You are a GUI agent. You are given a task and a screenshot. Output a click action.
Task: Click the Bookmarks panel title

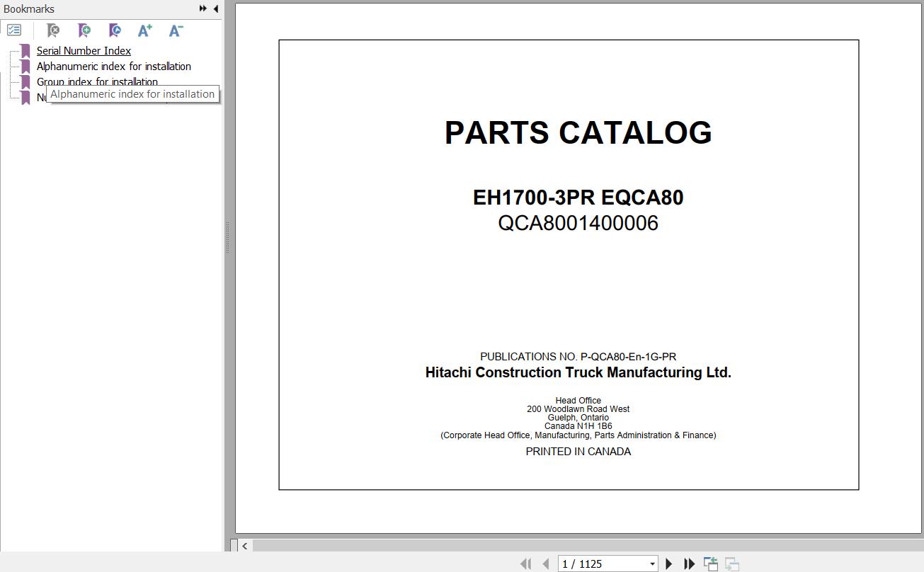tap(29, 8)
